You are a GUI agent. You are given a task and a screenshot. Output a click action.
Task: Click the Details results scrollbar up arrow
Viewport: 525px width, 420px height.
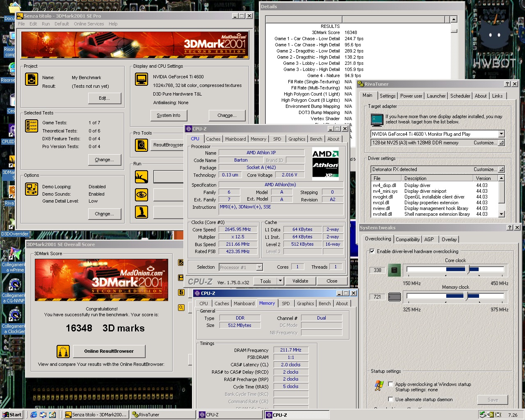coord(454,19)
